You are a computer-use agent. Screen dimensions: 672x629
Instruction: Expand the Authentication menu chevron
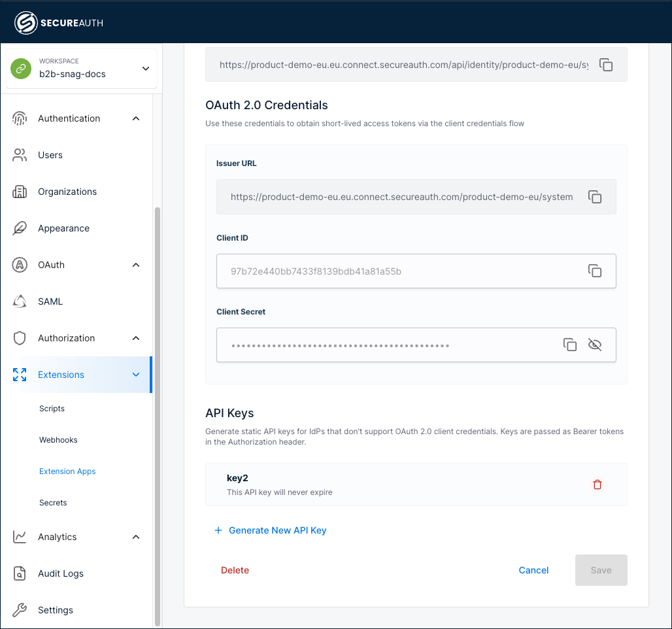tap(136, 118)
